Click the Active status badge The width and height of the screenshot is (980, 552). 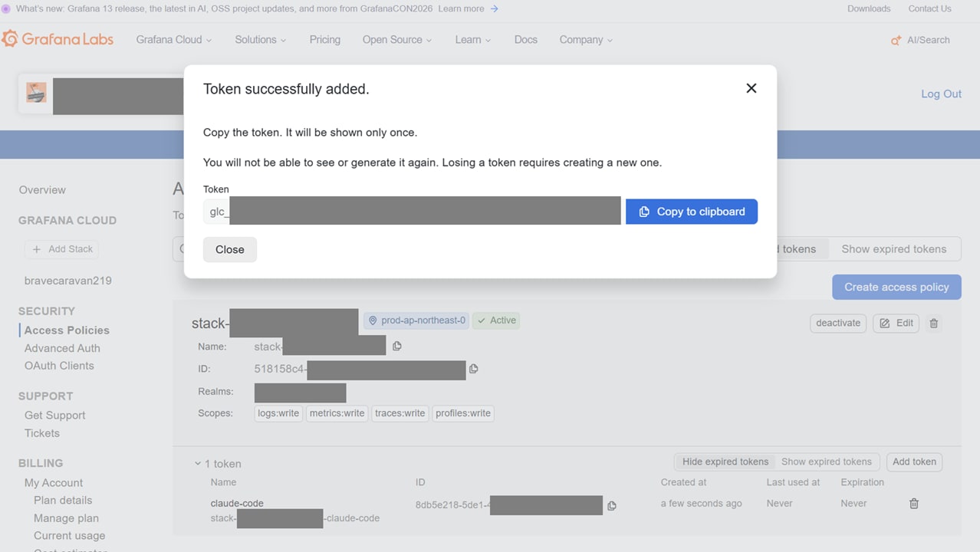click(496, 320)
